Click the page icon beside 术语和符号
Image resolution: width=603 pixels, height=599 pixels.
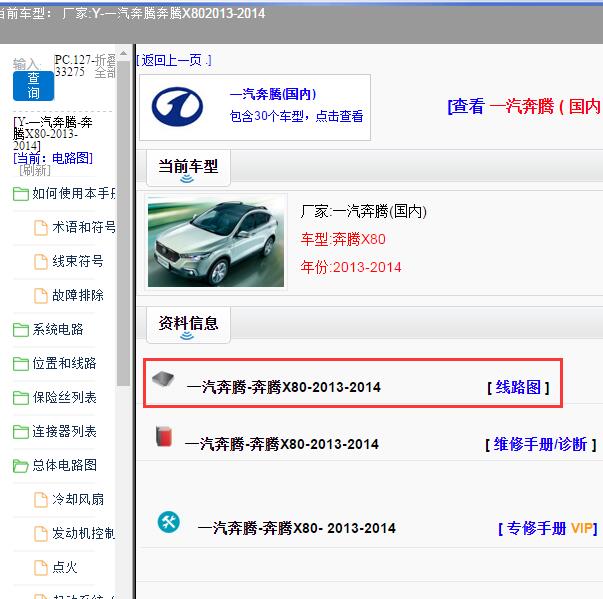point(41,228)
